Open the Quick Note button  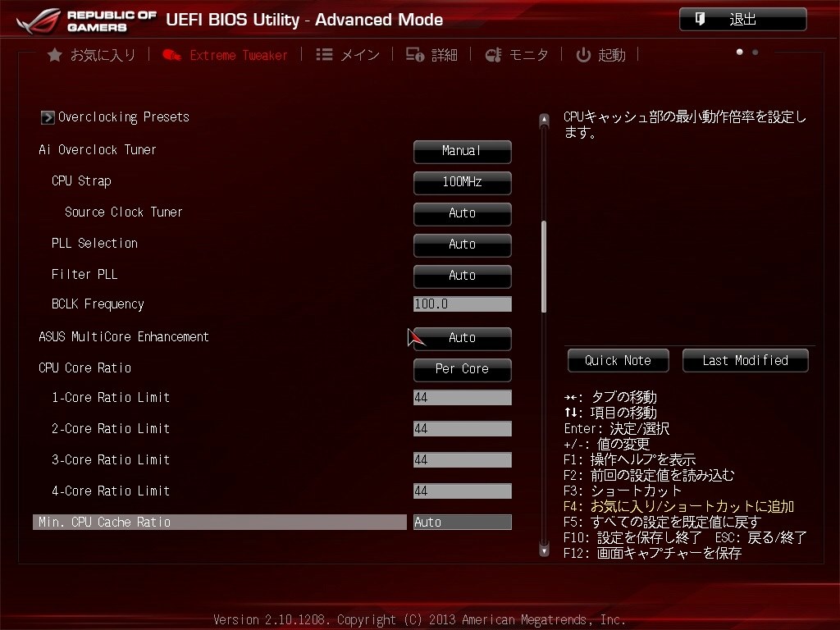pyautogui.click(x=619, y=361)
